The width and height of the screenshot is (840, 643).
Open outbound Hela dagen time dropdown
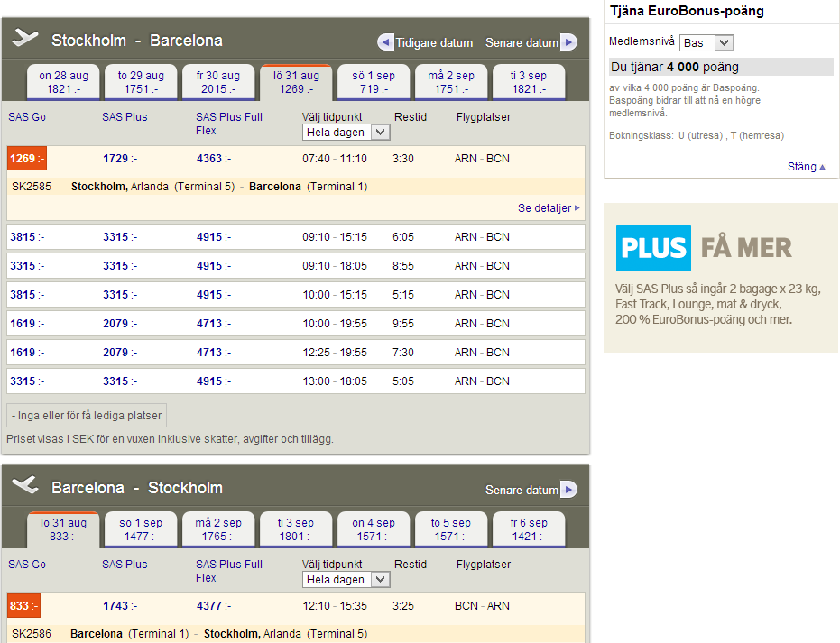tap(346, 133)
